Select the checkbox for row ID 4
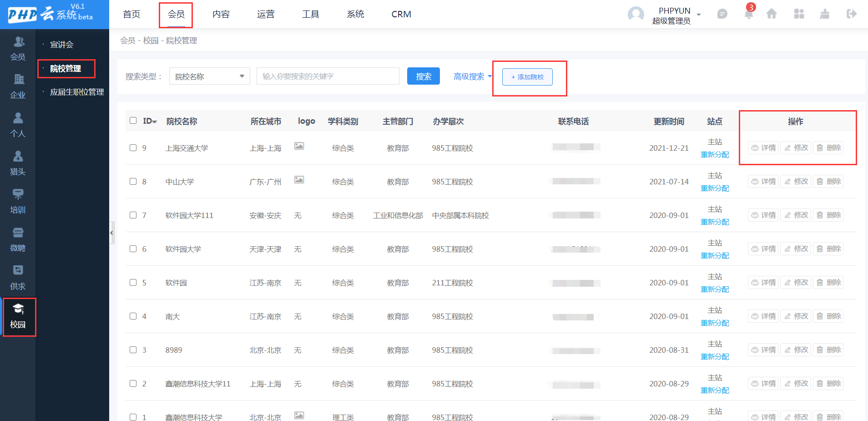The image size is (868, 421). click(133, 316)
